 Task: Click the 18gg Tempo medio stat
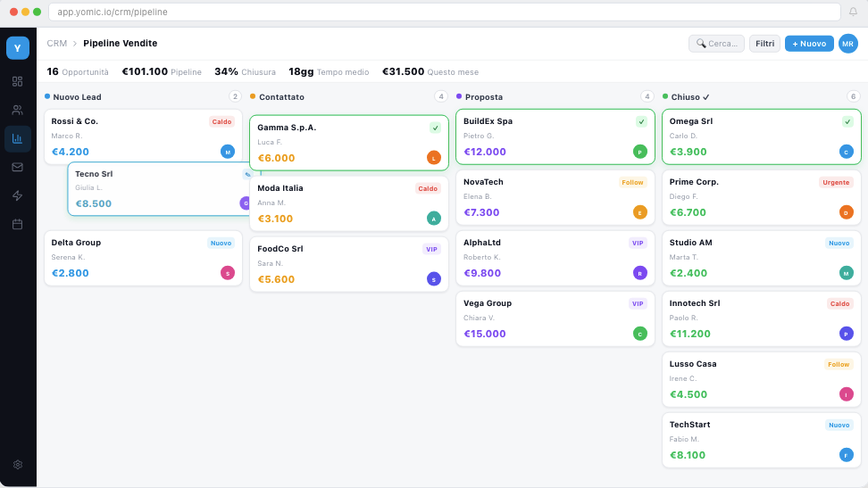tap(329, 72)
